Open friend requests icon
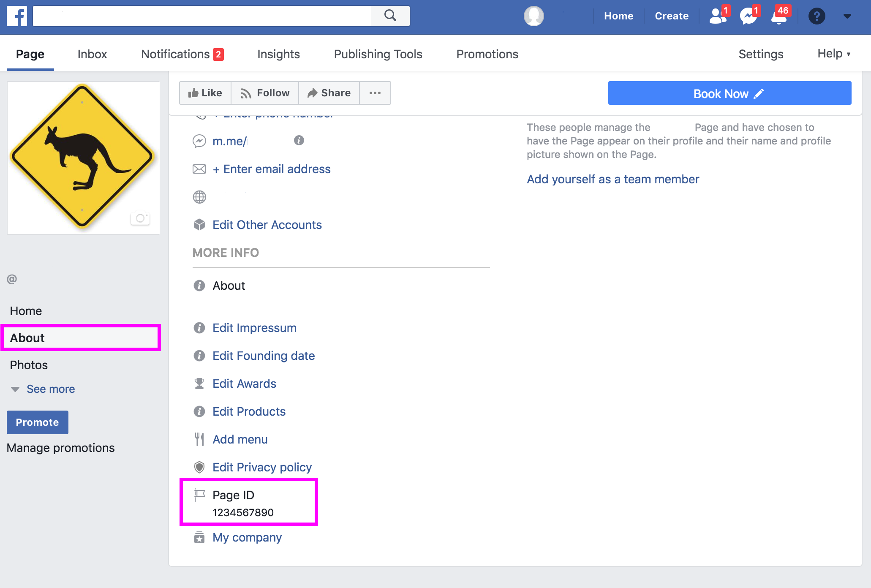 point(718,16)
